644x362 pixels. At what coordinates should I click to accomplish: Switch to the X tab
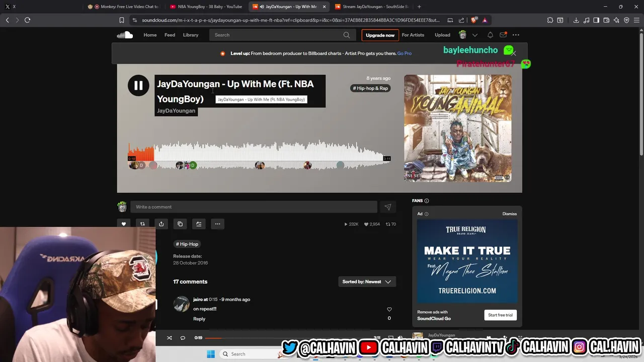[10, 7]
